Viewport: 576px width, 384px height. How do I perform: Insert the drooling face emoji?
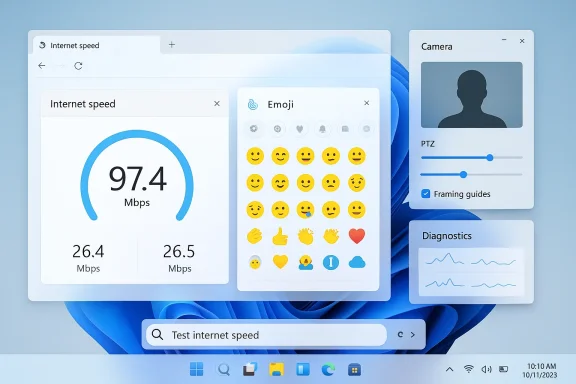tap(306, 210)
